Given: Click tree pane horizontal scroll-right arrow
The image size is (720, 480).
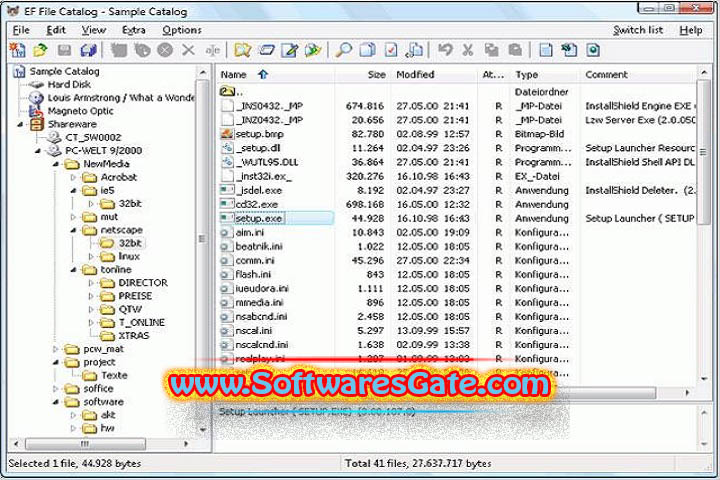Looking at the screenshot, I should pos(186,444).
